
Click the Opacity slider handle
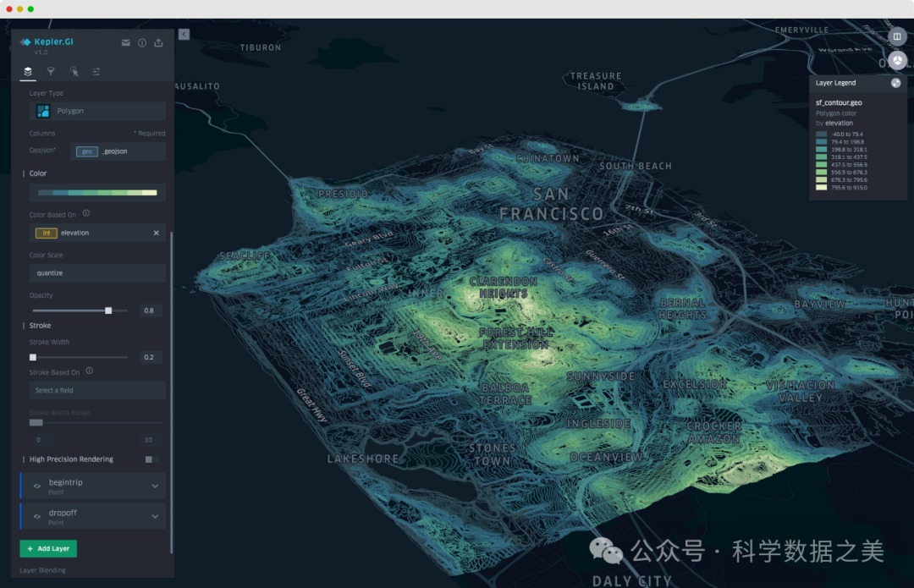(x=108, y=310)
